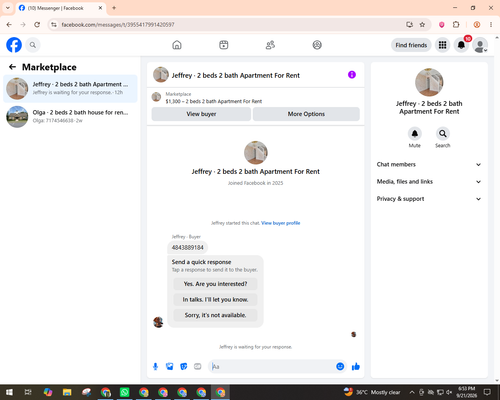The height and width of the screenshot is (400, 500).
Task: Open WhatsApp from the taskbar
Action: 125,392
